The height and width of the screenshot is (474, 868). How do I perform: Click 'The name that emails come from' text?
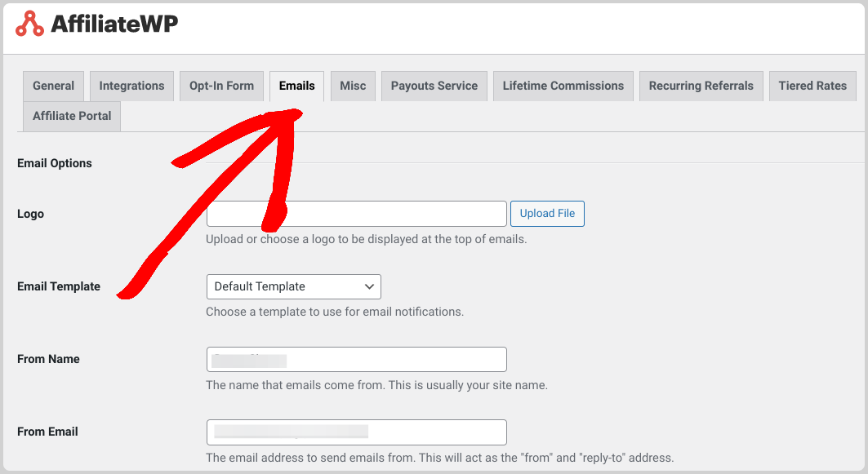(376, 385)
